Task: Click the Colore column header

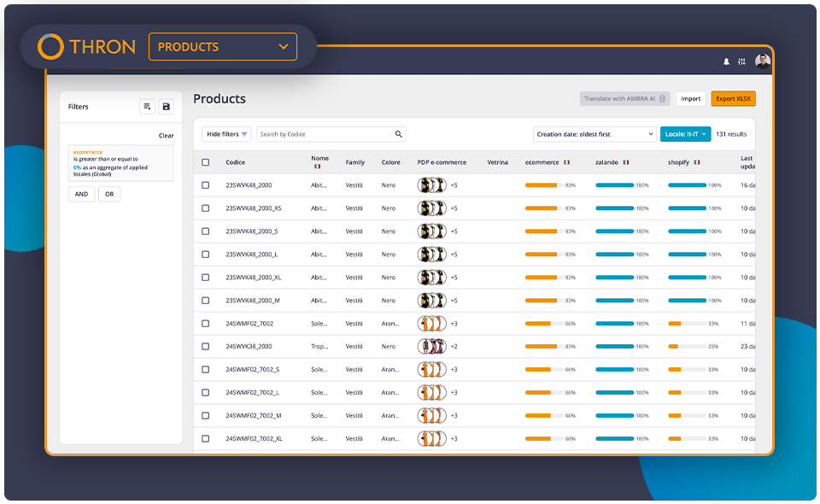Action: tap(390, 162)
